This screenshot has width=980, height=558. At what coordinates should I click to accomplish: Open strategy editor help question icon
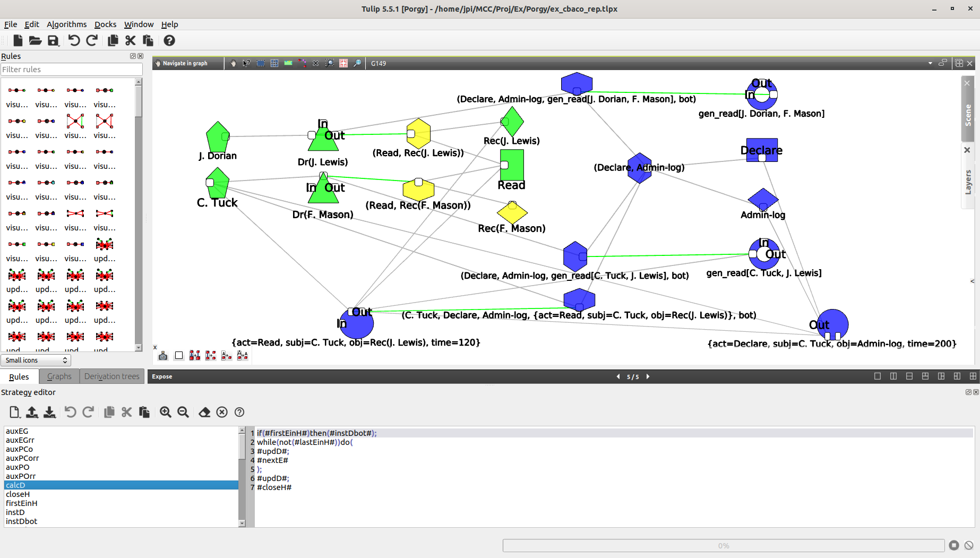(239, 412)
